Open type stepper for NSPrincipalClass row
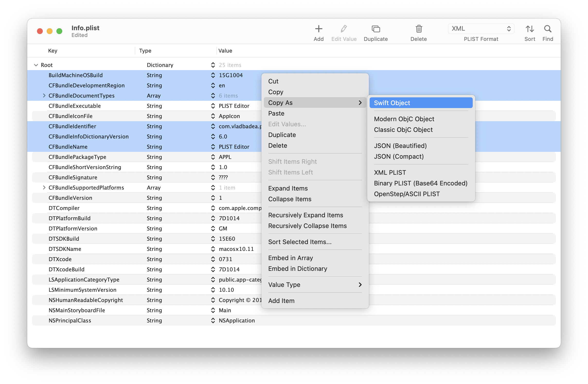 pos(213,320)
